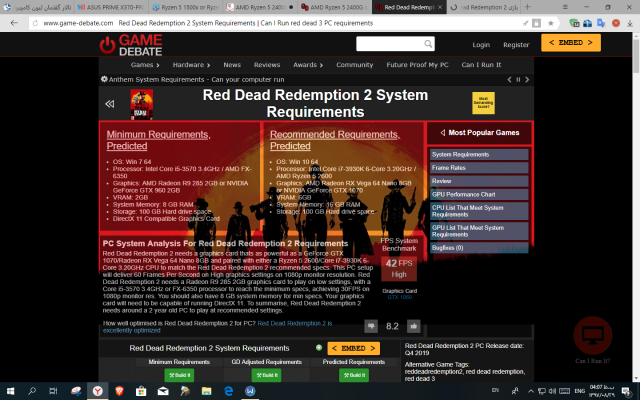Open File Explorer from taskbar
This screenshot has height=400, width=640.
point(207,391)
